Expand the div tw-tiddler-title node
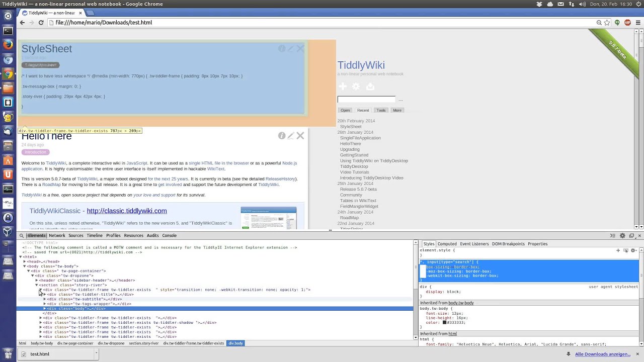The height and width of the screenshot is (362, 644). click(45, 294)
